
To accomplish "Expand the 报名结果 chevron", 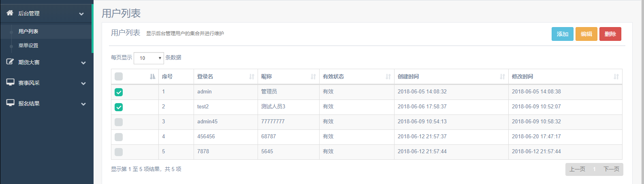I will (83, 104).
